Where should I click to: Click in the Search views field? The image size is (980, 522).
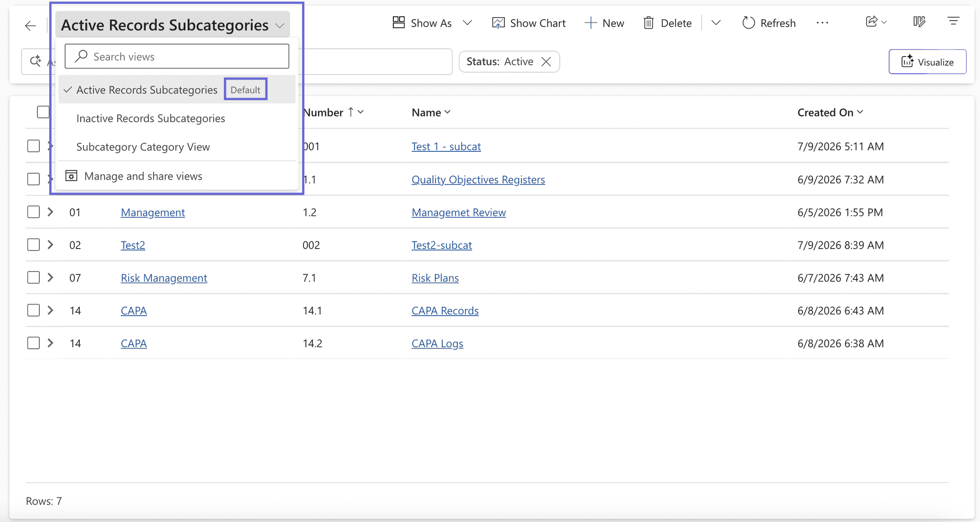click(177, 57)
